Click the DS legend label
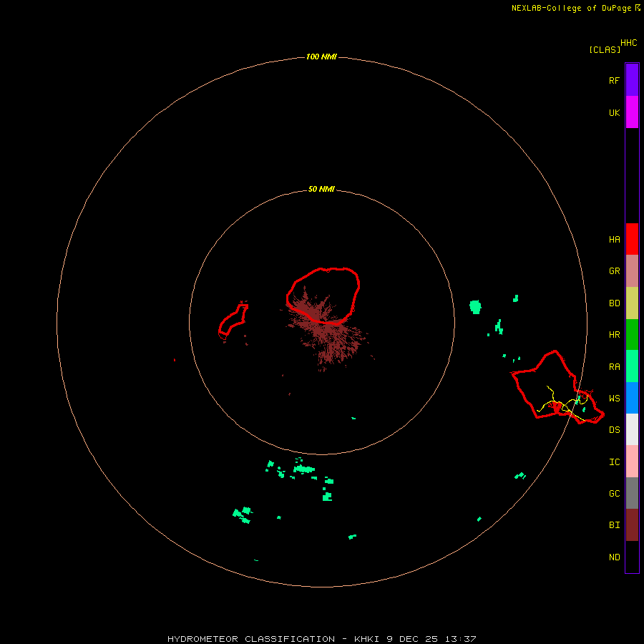This screenshot has width=644, height=644. [x=614, y=430]
